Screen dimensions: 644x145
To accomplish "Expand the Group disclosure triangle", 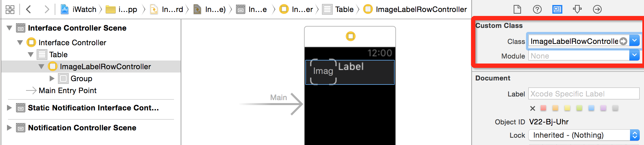I will click(x=52, y=78).
